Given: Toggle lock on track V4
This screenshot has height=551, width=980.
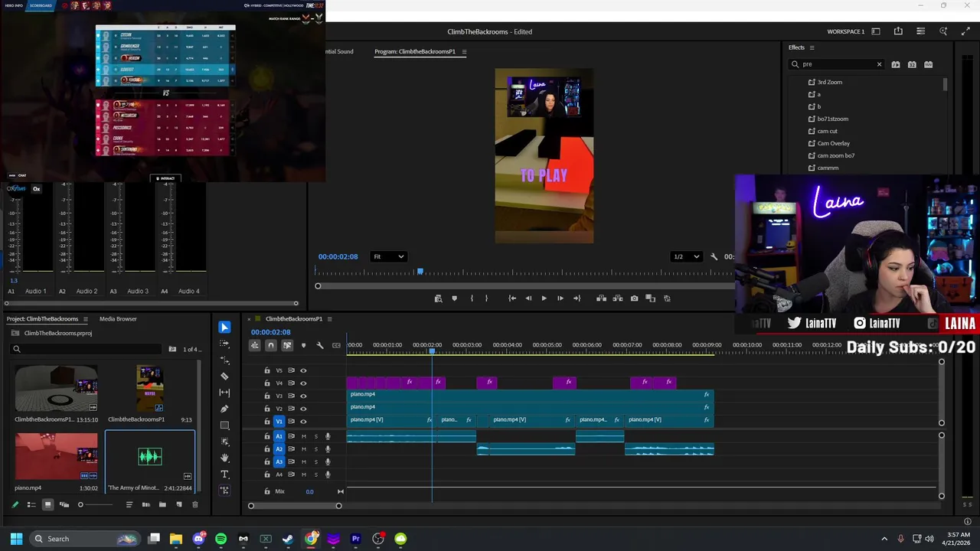Looking at the screenshot, I should 267,383.
